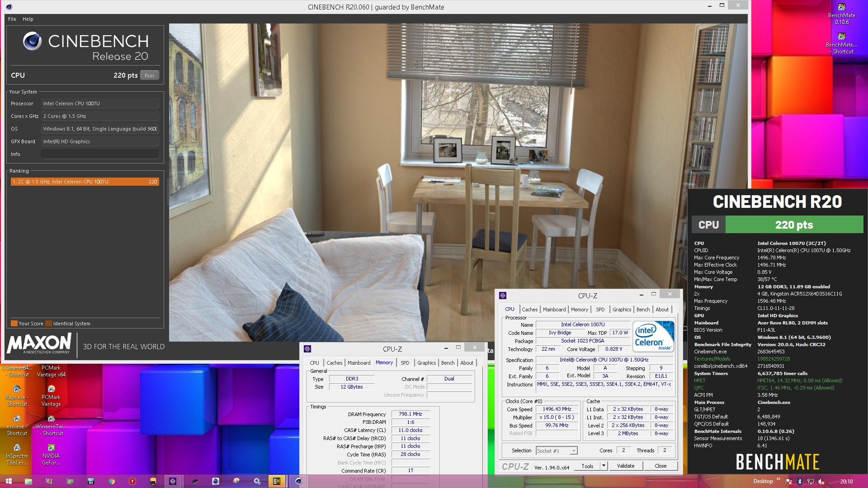The height and width of the screenshot is (488, 868).
Task: Open Google Chrome from the taskbar
Action: coord(112,481)
